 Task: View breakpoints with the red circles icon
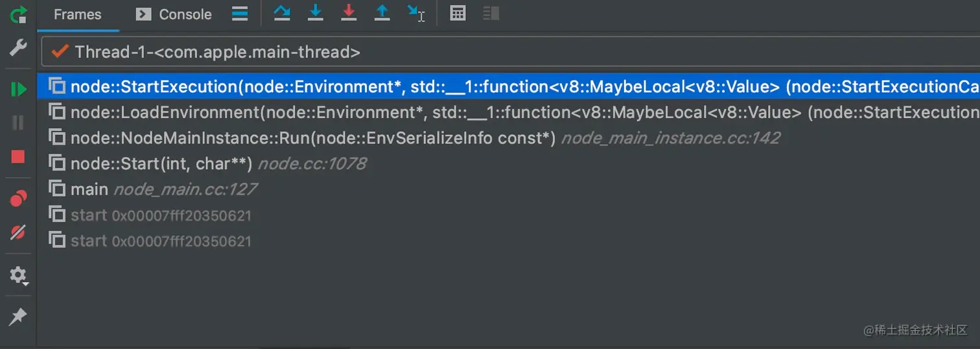tap(18, 199)
